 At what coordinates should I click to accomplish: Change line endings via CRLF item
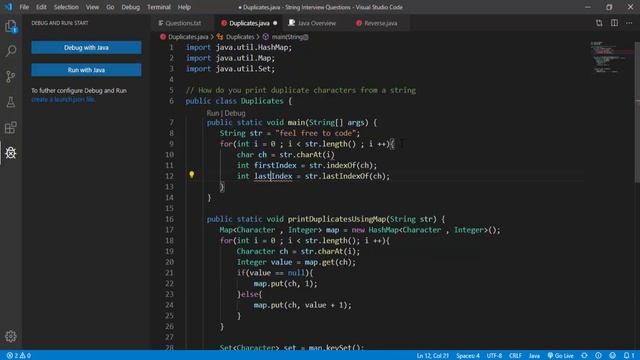coord(515,356)
